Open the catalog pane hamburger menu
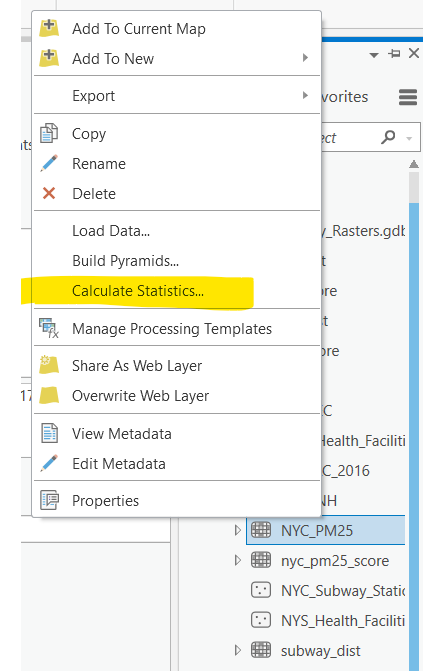The image size is (423, 671). point(408,97)
